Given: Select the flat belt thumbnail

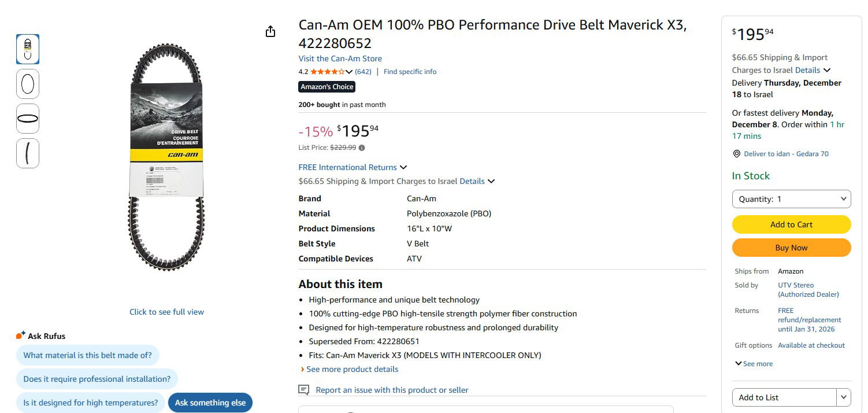Looking at the screenshot, I should point(28,119).
